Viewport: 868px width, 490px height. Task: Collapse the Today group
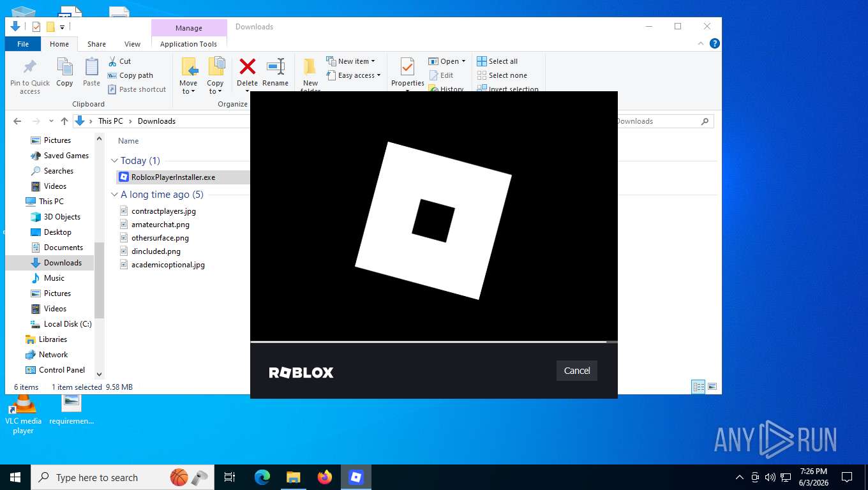point(114,161)
